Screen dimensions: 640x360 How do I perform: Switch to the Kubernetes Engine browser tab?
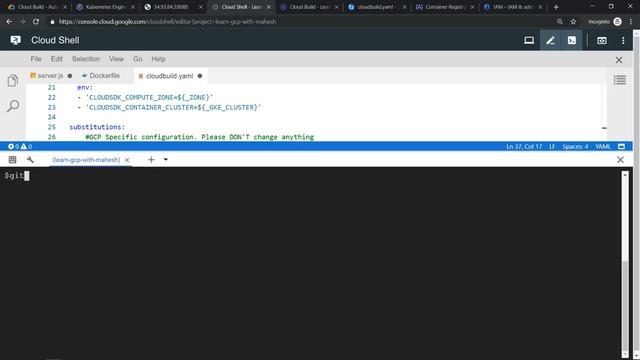(105, 7)
